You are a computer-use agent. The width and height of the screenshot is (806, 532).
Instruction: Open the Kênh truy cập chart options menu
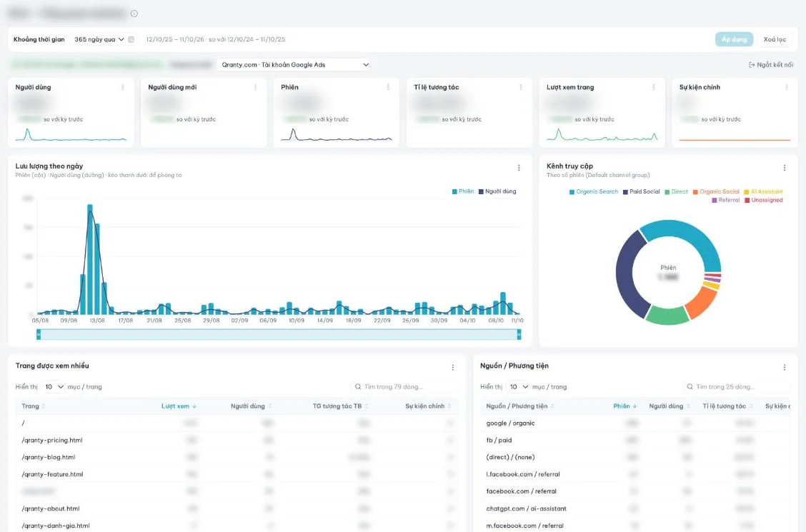tap(785, 168)
